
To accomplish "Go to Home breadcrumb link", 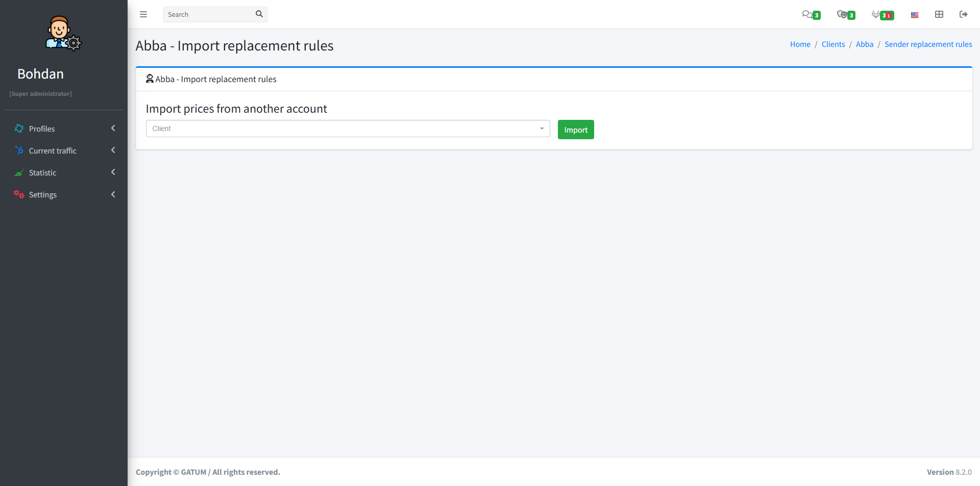I will (x=800, y=44).
